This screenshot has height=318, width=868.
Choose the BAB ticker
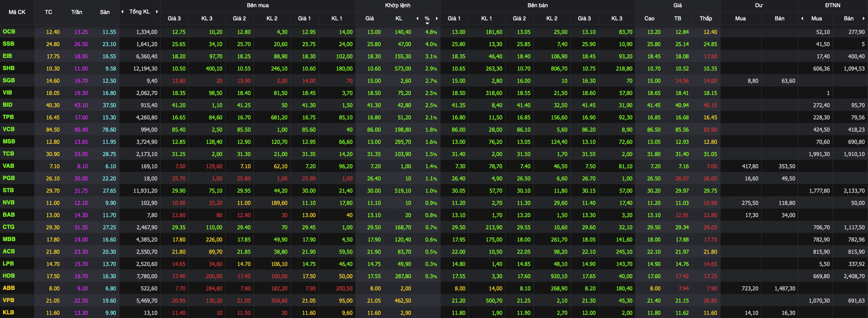9,215
